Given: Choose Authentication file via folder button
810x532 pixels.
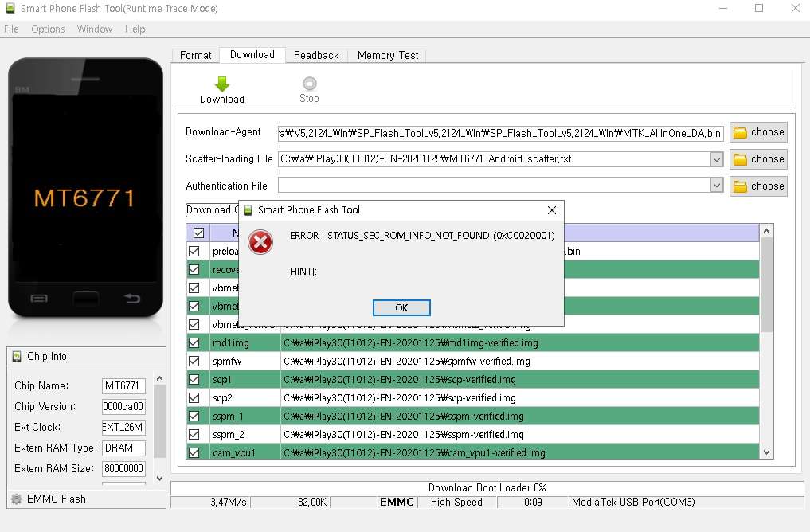Looking at the screenshot, I should pos(758,186).
